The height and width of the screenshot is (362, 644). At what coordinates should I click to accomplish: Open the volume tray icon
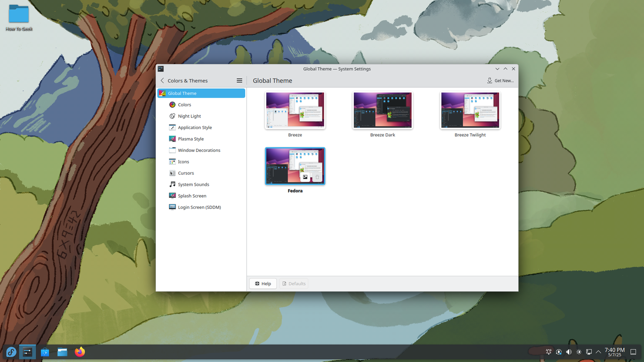[x=569, y=352]
